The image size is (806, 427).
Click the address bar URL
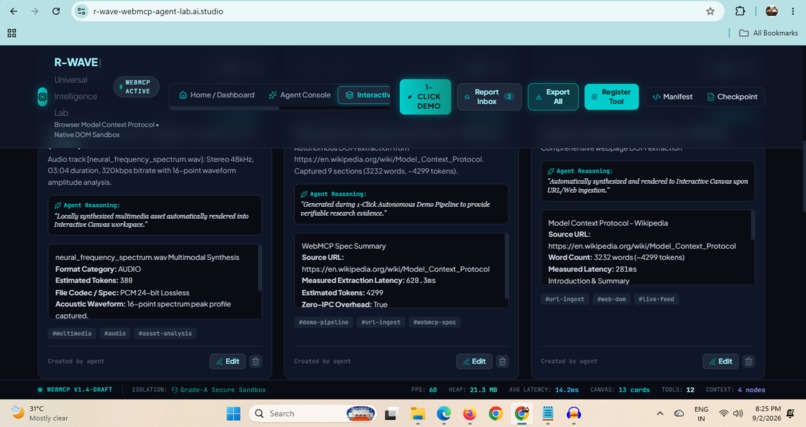pyautogui.click(x=158, y=11)
